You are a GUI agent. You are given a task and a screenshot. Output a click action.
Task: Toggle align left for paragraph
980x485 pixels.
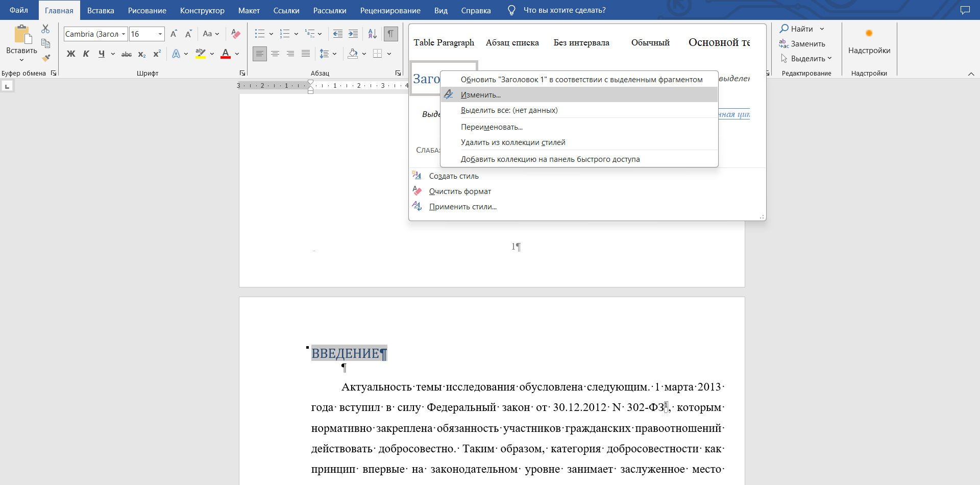click(x=260, y=54)
